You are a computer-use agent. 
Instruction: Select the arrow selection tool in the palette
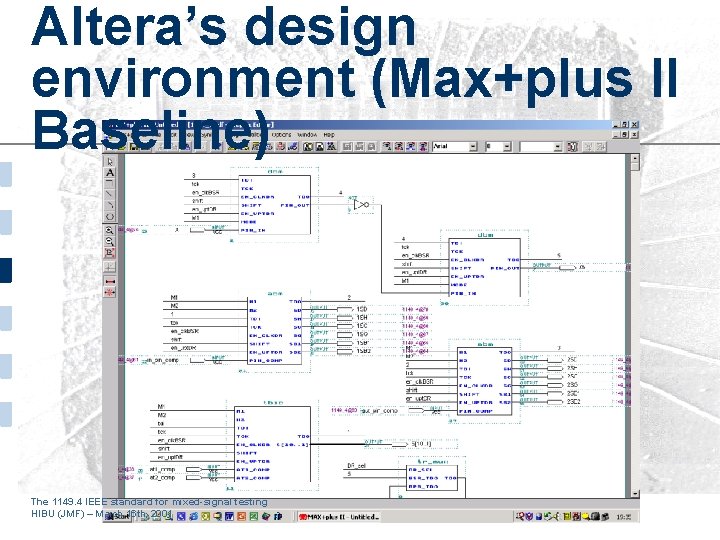pos(110,162)
